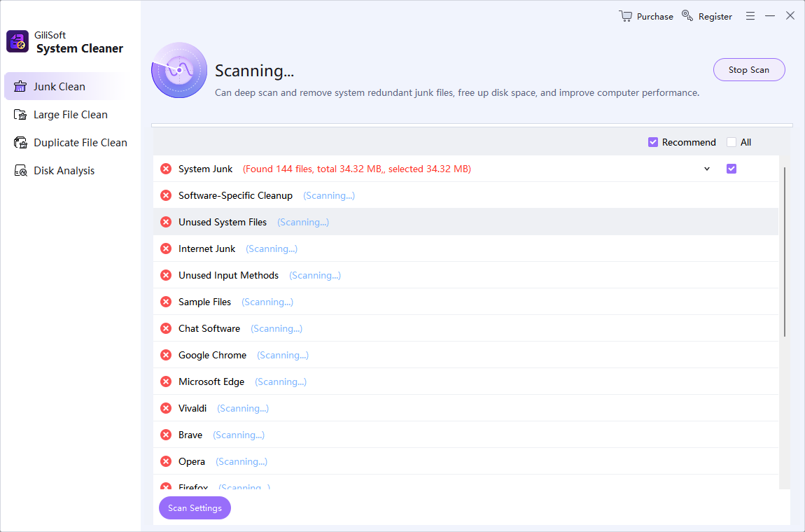This screenshot has width=805, height=532.
Task: Click the red X icon beside Opera
Action: [166, 461]
